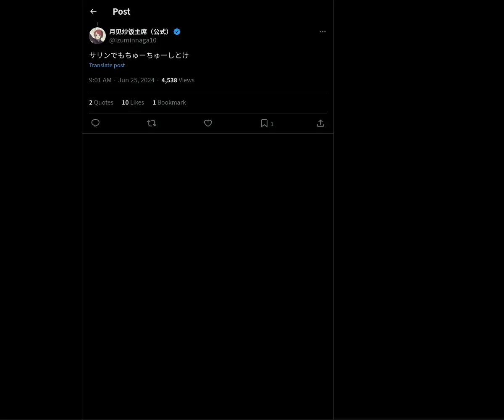Click the Japanese post text
The image size is (504, 420).
coord(139,55)
